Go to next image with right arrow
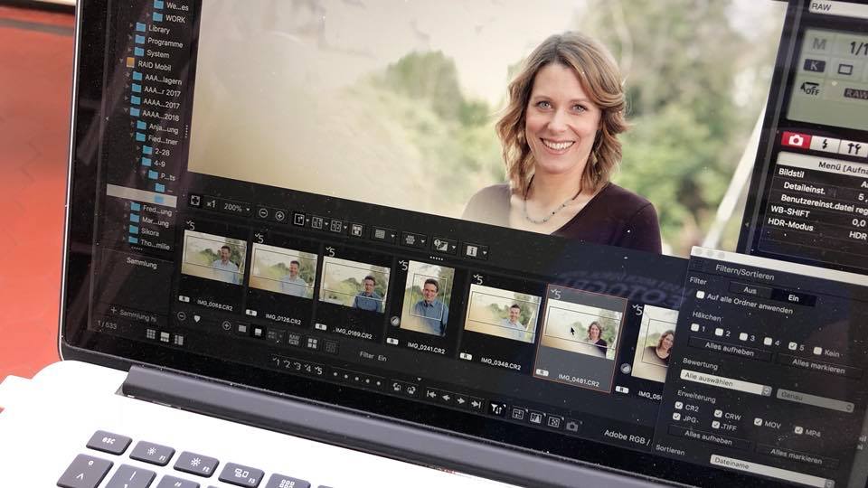868x488 pixels. pyautogui.click(x=460, y=400)
